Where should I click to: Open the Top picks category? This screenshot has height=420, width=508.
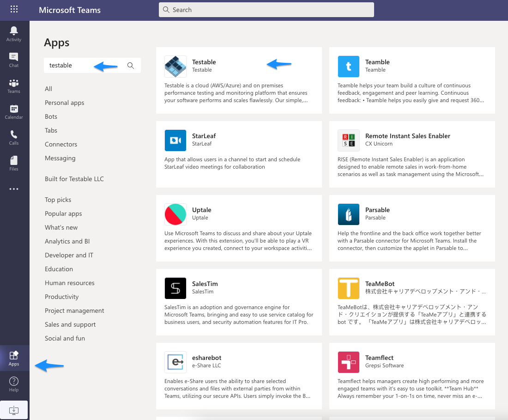58,200
